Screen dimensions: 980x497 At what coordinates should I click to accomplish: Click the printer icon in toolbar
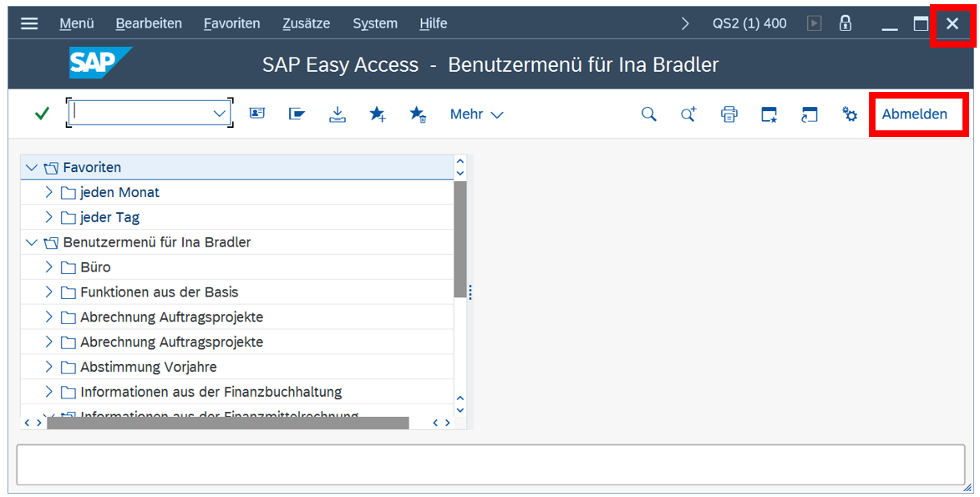coord(729,114)
